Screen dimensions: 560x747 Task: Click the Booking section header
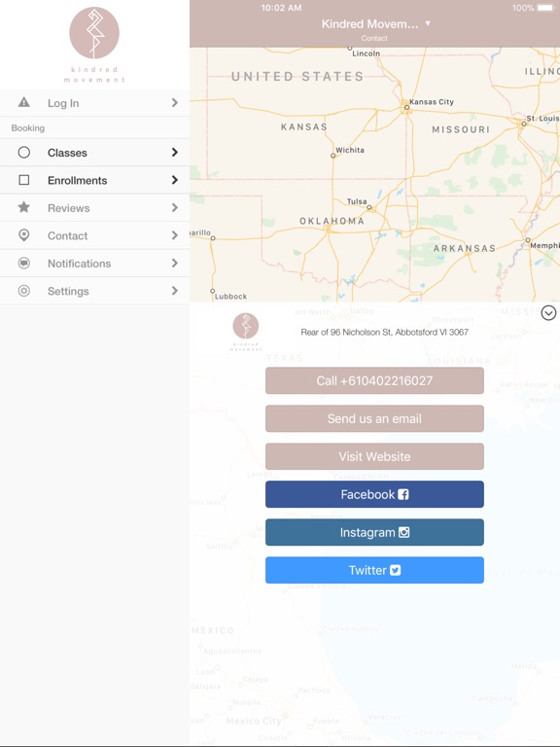[x=28, y=128]
